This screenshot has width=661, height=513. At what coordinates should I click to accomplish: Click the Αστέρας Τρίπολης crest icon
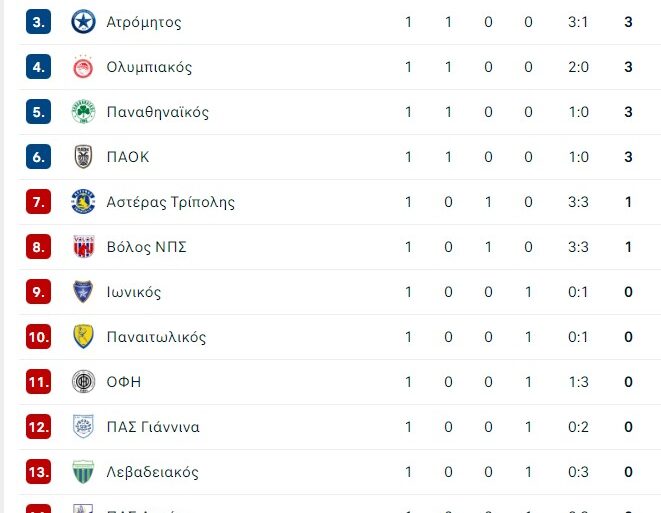coord(83,202)
